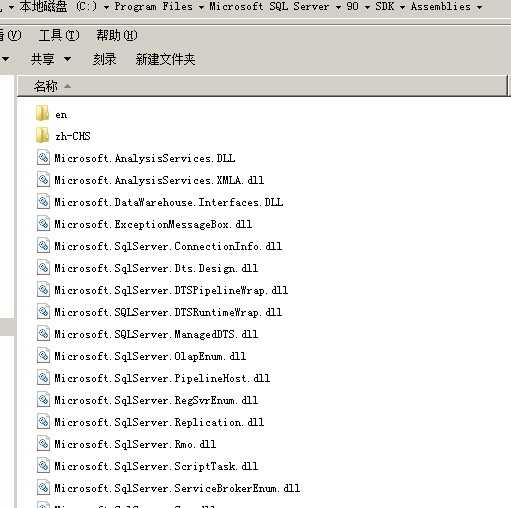The width and height of the screenshot is (511, 508).
Task: Select the Microsoft.ExceptionMessageBox.dll file icon
Action: [43, 224]
